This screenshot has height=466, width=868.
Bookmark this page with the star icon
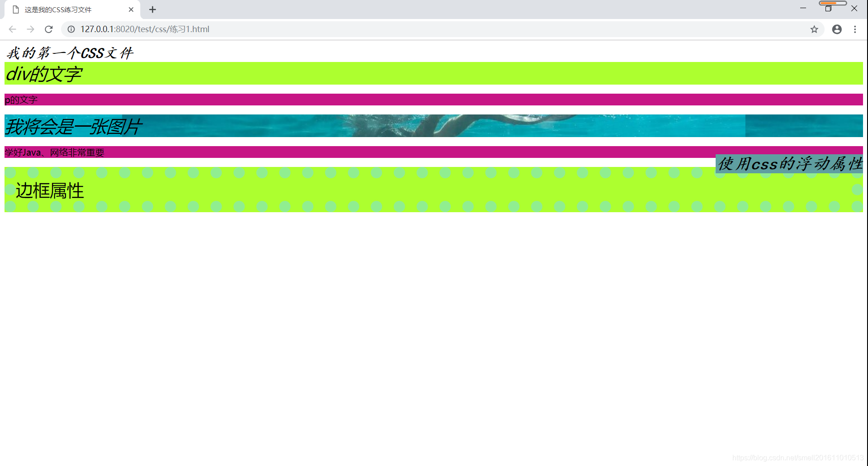(x=814, y=29)
